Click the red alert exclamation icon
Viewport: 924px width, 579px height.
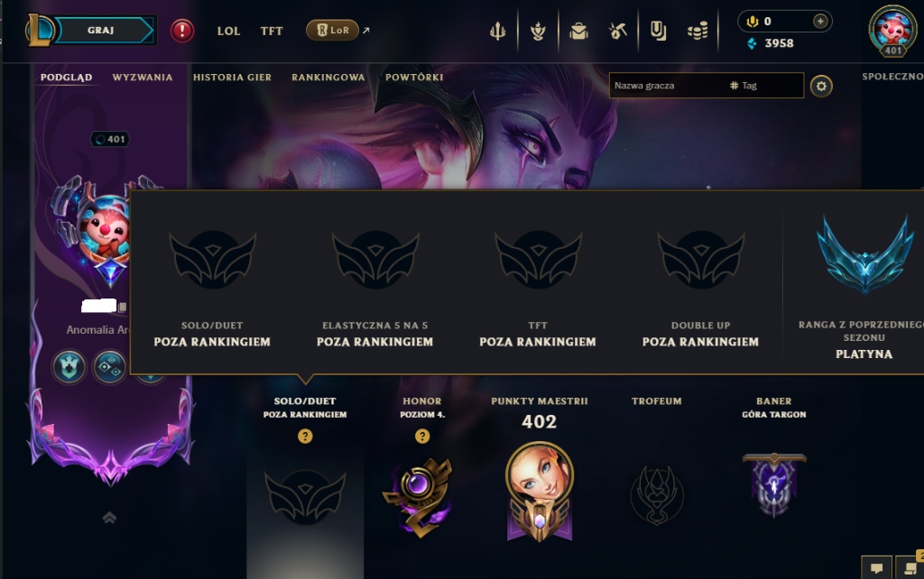point(182,31)
